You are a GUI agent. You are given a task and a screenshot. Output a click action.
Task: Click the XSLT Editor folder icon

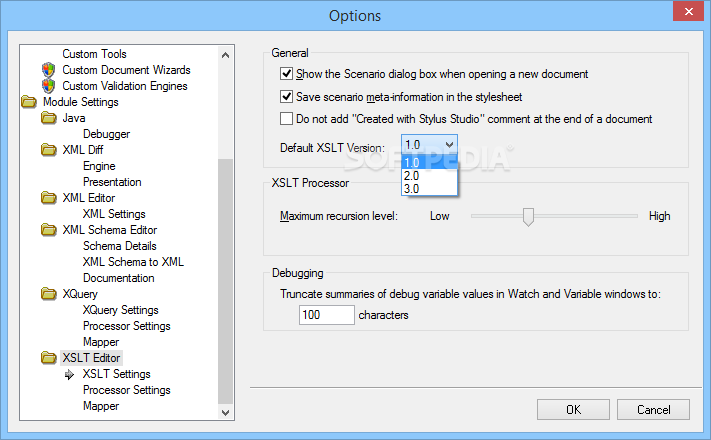coord(49,358)
